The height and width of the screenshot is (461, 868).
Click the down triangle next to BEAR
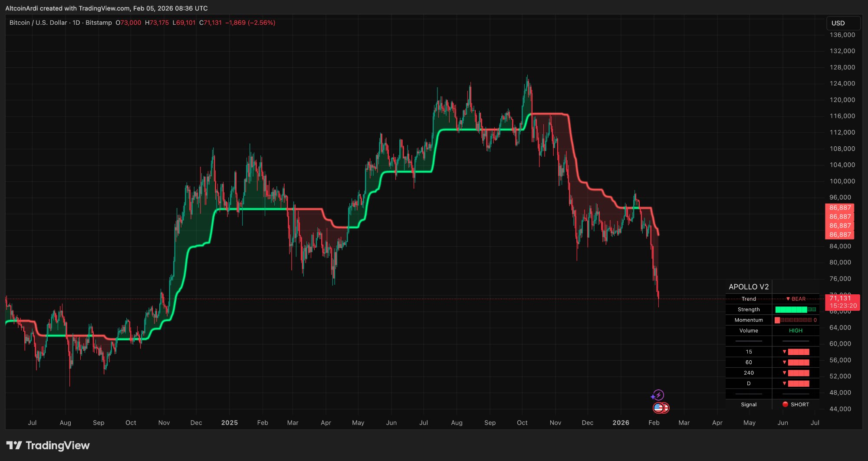pyautogui.click(x=788, y=299)
